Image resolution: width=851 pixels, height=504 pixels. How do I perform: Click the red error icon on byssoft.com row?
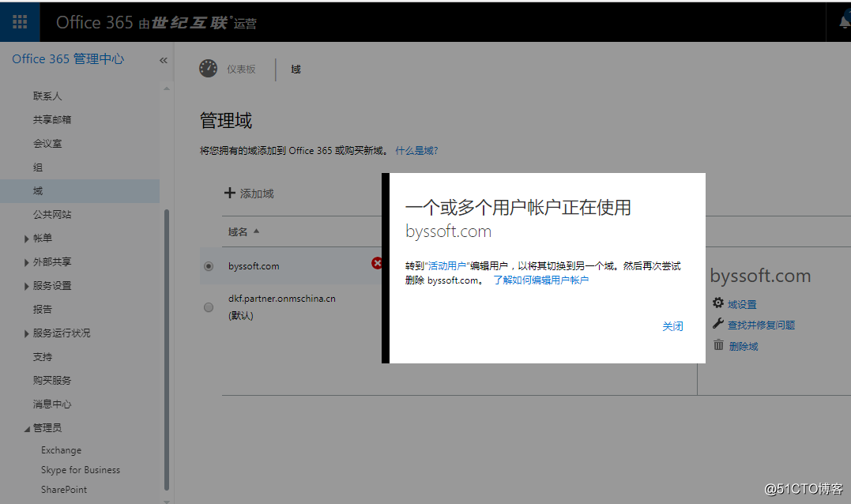pyautogui.click(x=377, y=263)
